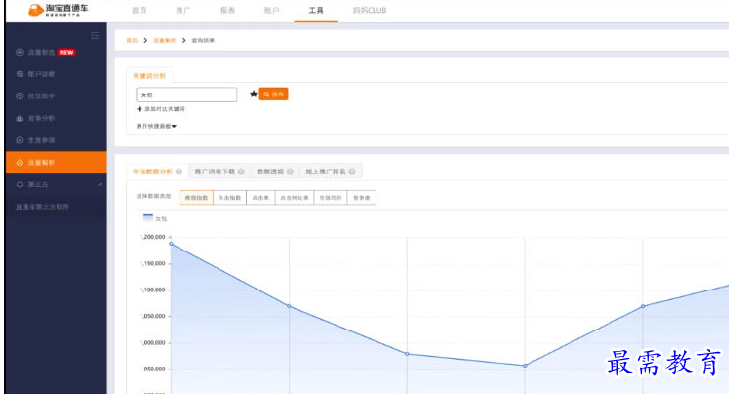
Task: Click the plus icon for adding comparison keyword
Action: coord(139,109)
